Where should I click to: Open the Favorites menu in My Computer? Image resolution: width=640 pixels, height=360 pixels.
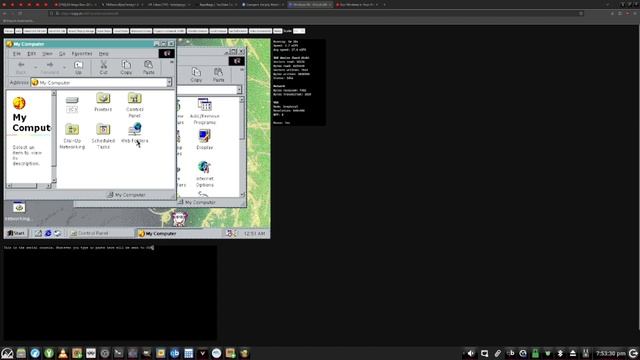pos(82,53)
